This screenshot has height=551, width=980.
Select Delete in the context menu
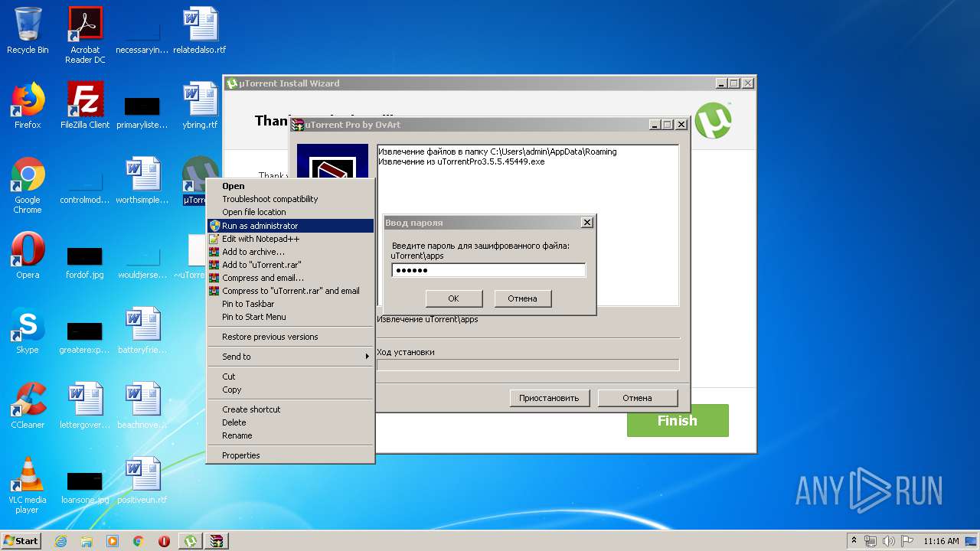[x=290, y=422]
